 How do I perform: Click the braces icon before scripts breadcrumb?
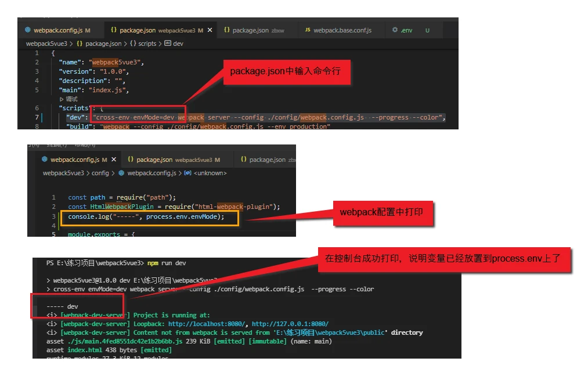[133, 44]
